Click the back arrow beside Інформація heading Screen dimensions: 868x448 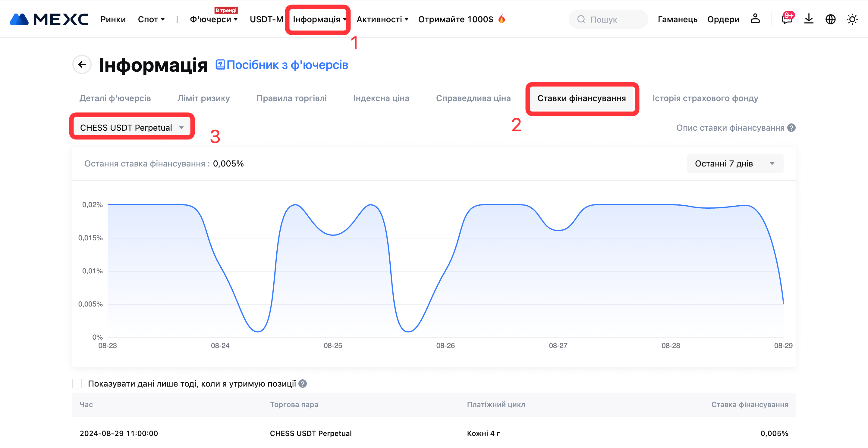click(82, 64)
